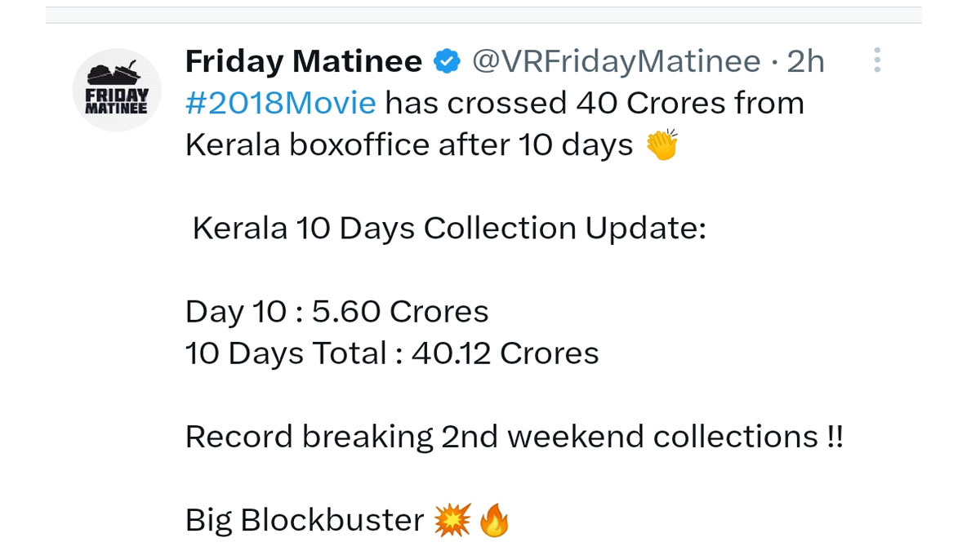Click the '10 Days Total' label text
The width and height of the screenshot is (980, 551).
(x=286, y=353)
